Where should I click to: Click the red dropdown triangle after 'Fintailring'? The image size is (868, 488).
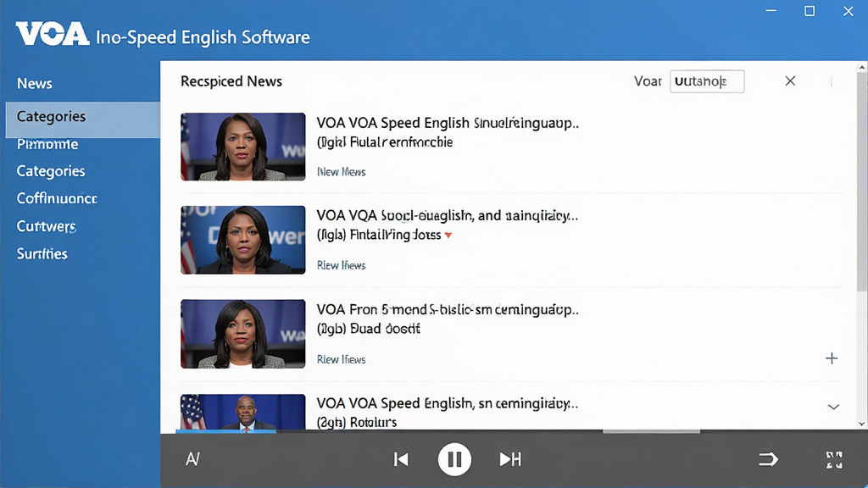coord(448,236)
